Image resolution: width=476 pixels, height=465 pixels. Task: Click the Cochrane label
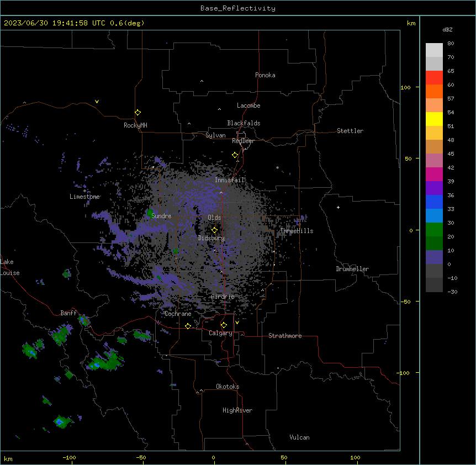tap(178, 314)
